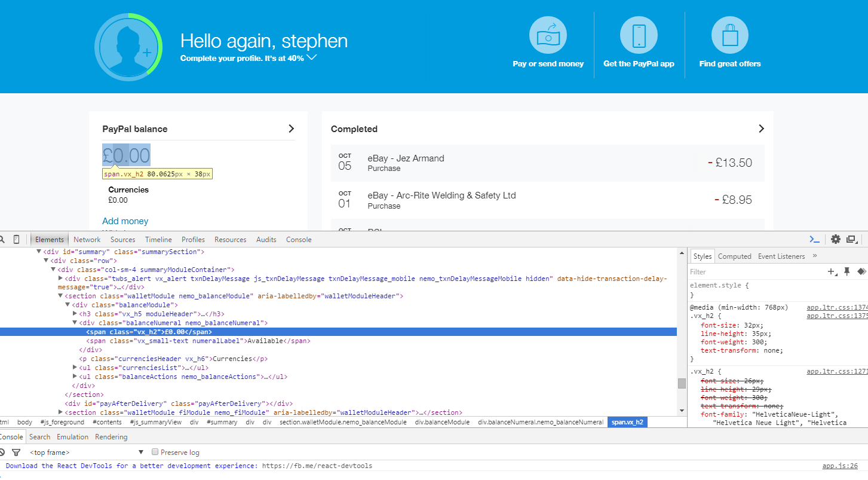Go to the Resources tab
This screenshot has height=480, width=868.
[231, 239]
